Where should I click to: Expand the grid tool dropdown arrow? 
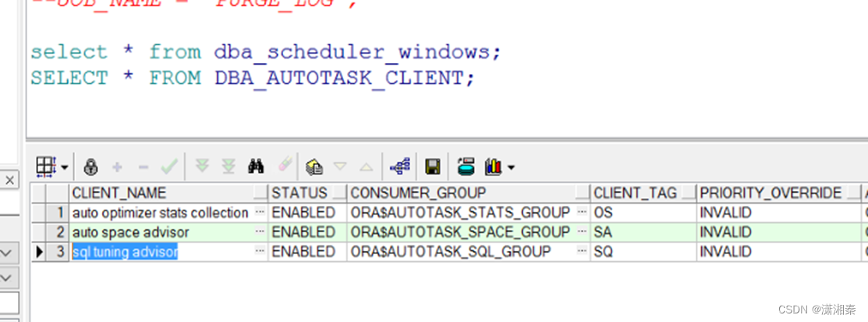coord(65,167)
